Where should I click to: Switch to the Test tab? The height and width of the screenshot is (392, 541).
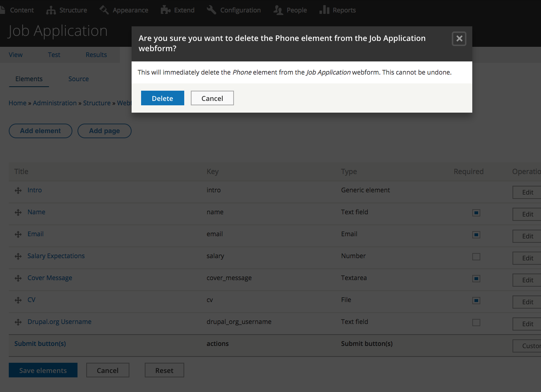[54, 54]
